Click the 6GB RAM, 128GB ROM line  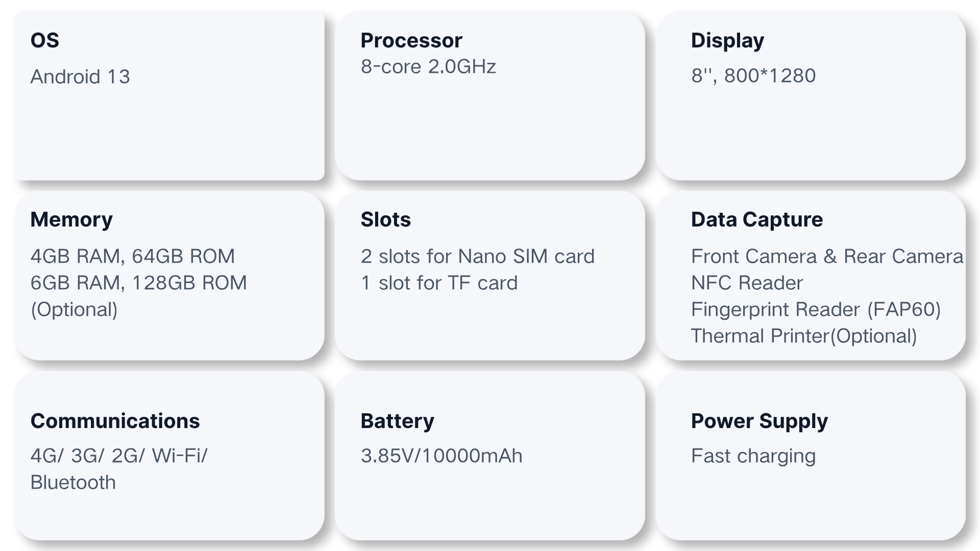(x=138, y=283)
